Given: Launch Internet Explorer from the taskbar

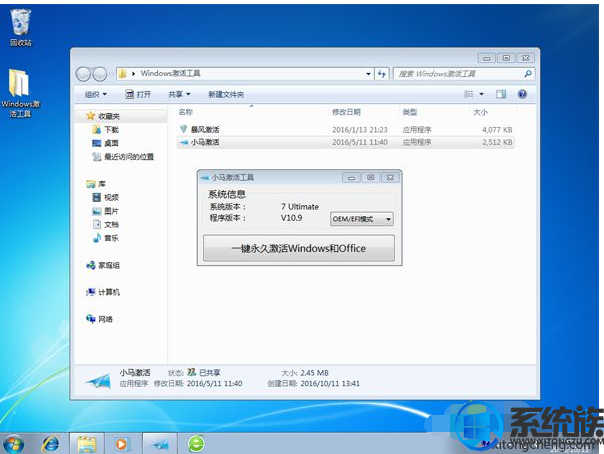Looking at the screenshot, I should (50, 444).
